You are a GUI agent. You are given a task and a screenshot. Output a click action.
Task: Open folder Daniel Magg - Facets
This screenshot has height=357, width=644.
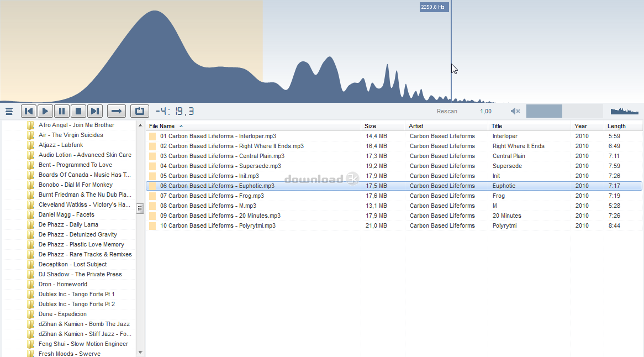tap(66, 214)
